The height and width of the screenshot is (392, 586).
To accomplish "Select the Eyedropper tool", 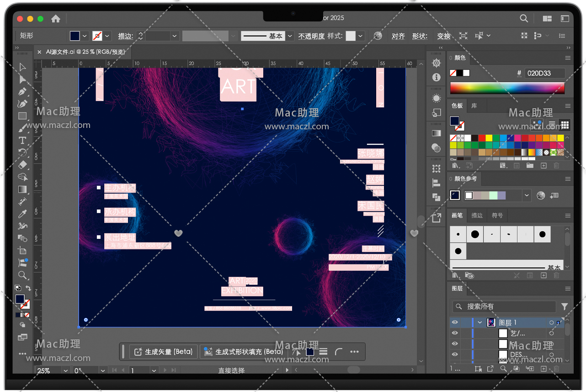I will 22,214.
